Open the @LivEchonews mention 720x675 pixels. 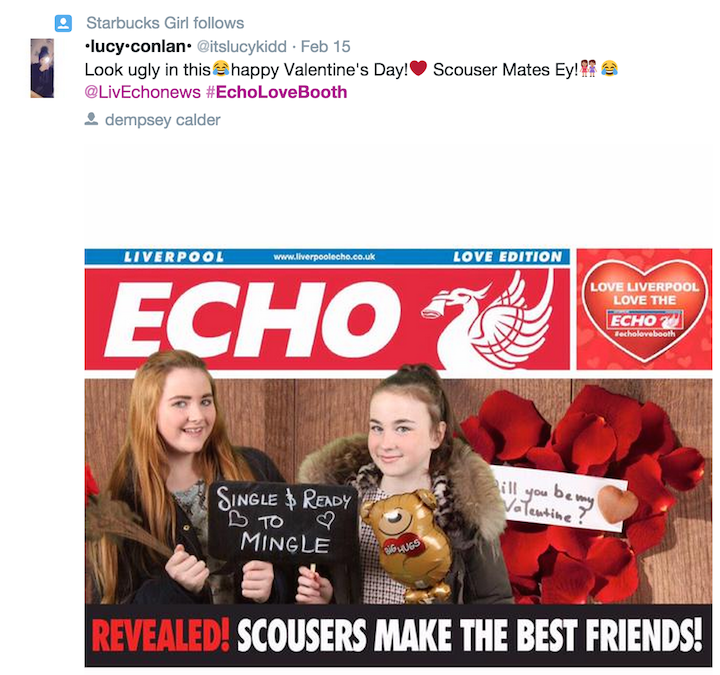pos(143,92)
